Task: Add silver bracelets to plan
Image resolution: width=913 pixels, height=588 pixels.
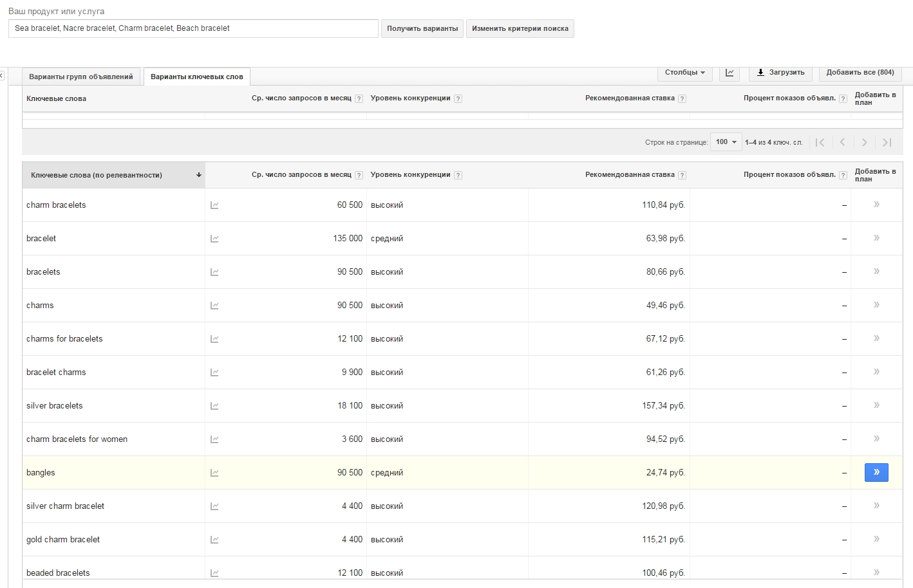Action: point(876,405)
